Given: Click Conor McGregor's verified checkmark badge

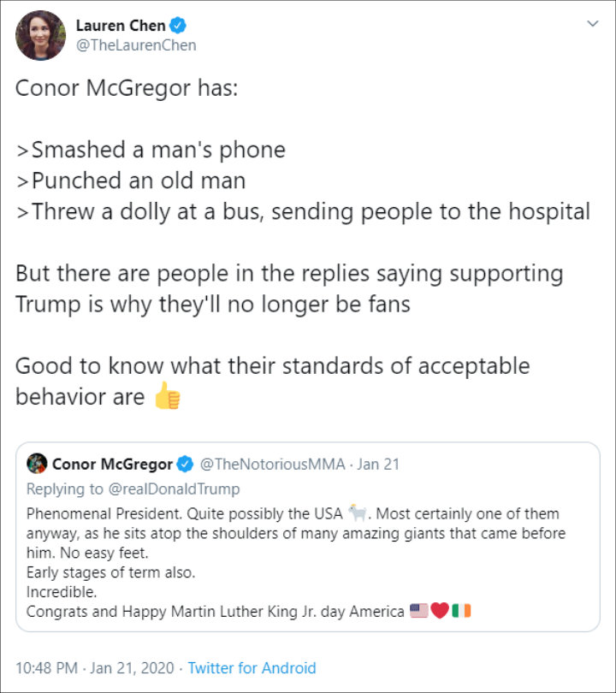Looking at the screenshot, I should [x=185, y=464].
